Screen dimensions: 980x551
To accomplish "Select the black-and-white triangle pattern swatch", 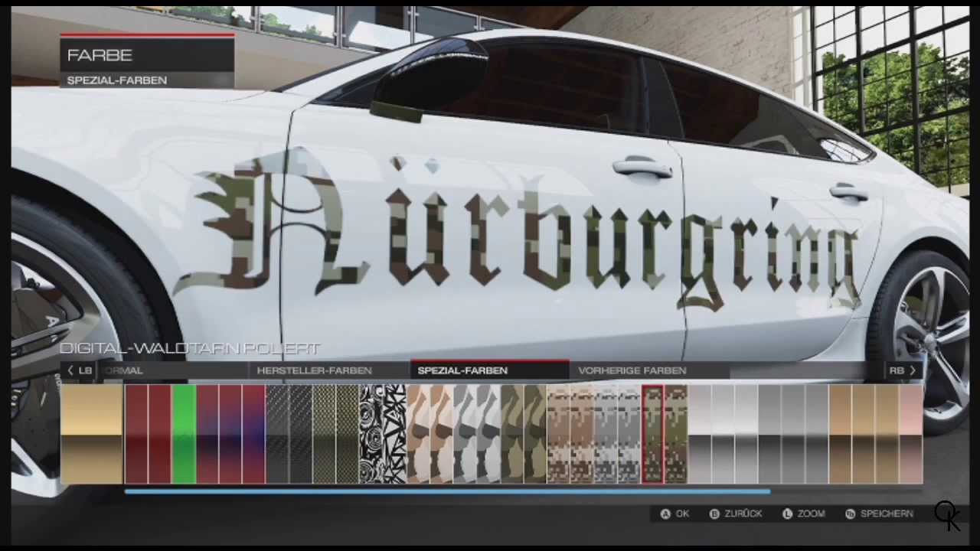I will 395,434.
